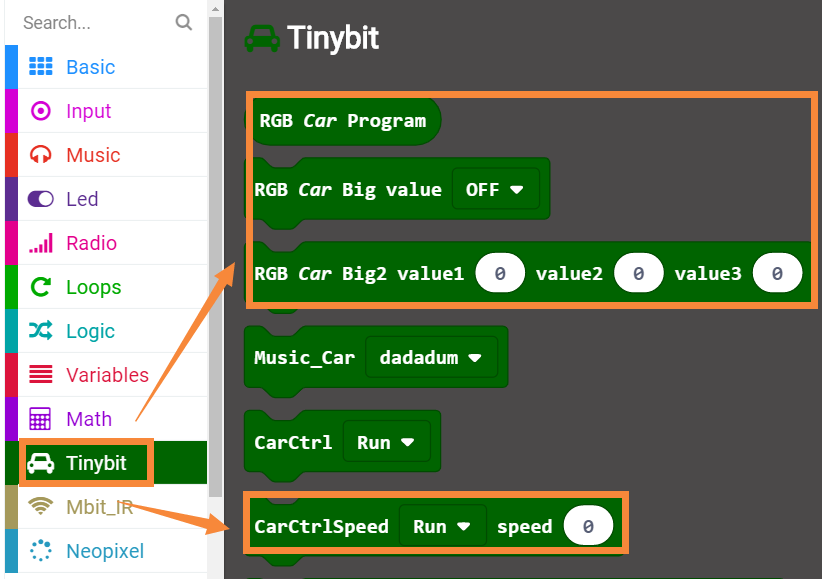Click the value1 field in RGB Car Big2

(x=499, y=273)
